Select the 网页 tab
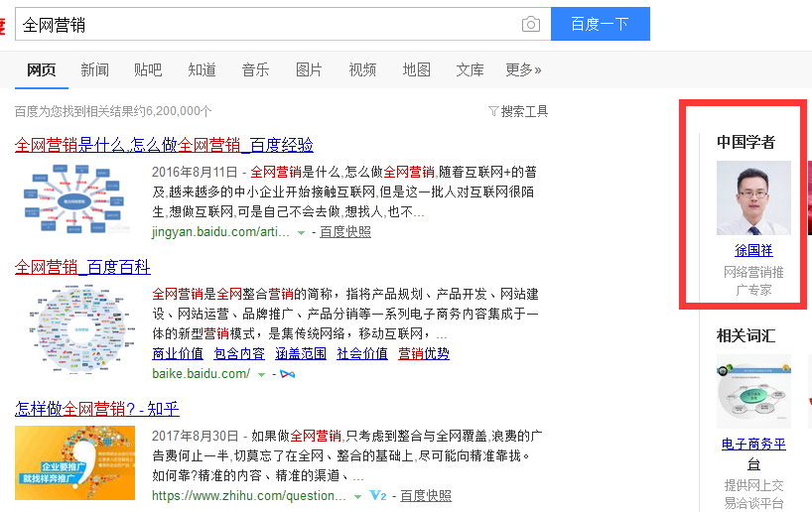The image size is (812, 512). 42,69
